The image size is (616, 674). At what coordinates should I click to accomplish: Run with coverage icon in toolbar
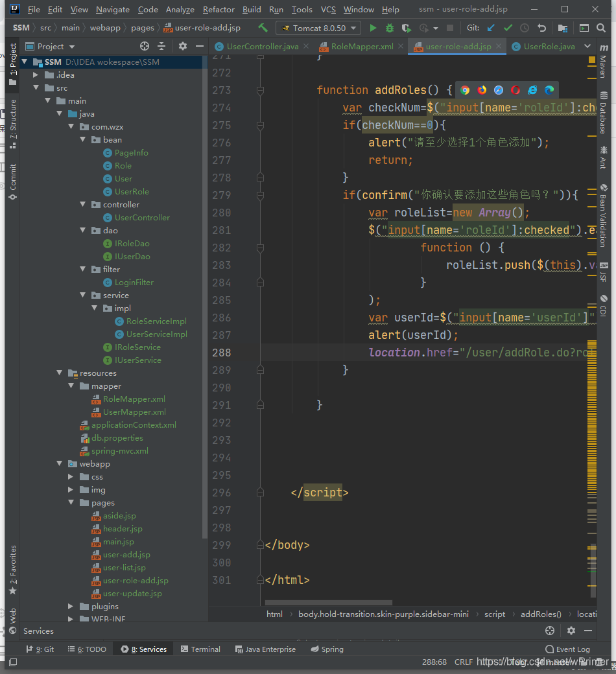pos(406,28)
